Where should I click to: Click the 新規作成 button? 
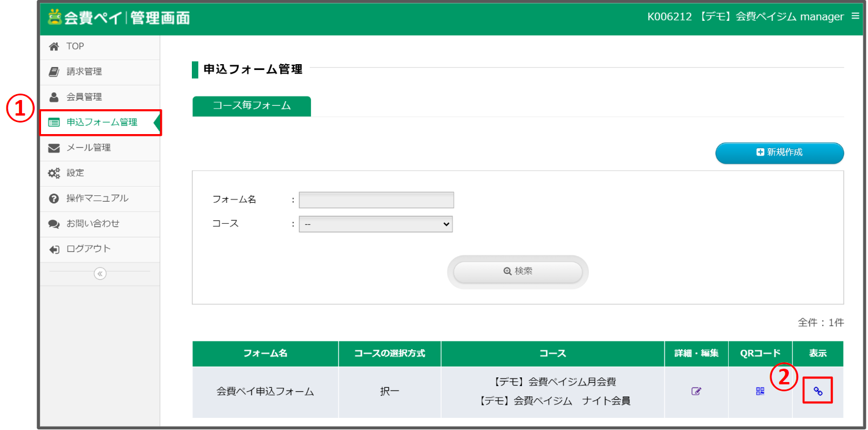779,153
